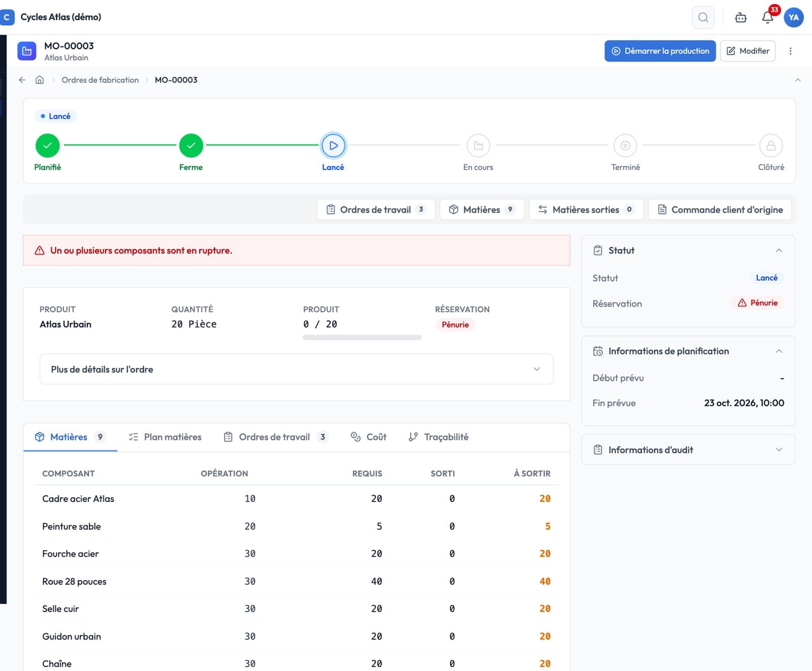Open the Coût tab
Image resolution: width=812 pixels, height=671 pixels.
(x=369, y=437)
